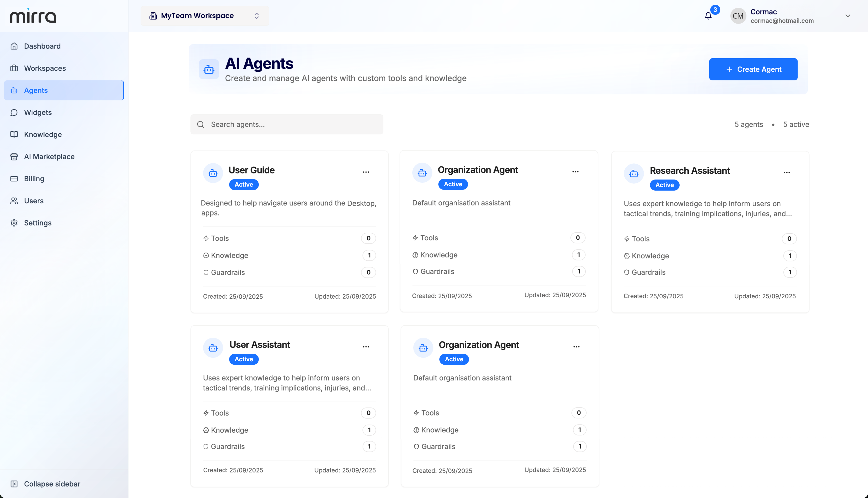Open the User Guide card options menu
868x498 pixels.
(366, 172)
